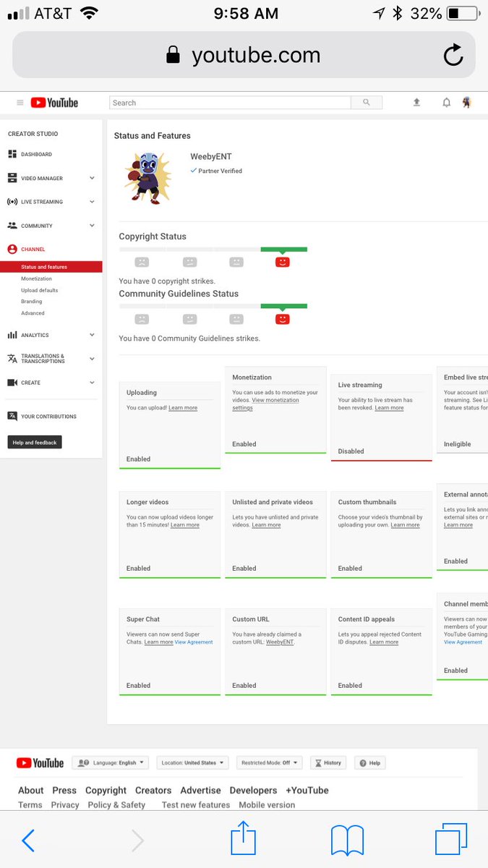This screenshot has height=868, width=488.
Task: Click View Agreement in Super Chat
Action: 194,642
